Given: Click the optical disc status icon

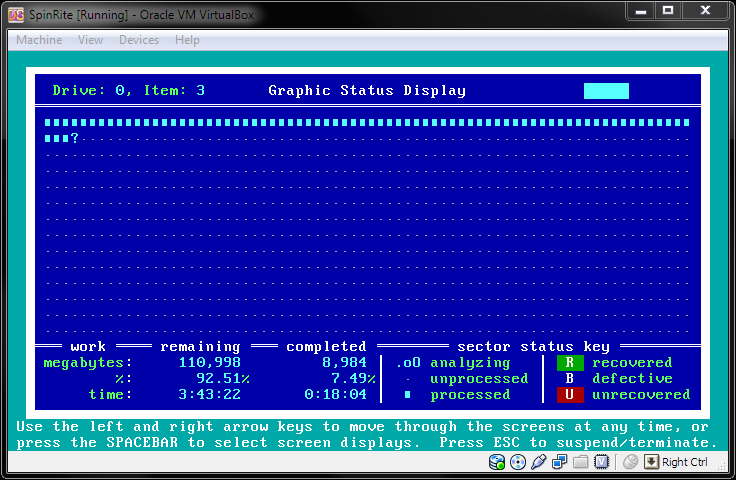Looking at the screenshot, I should [x=518, y=462].
